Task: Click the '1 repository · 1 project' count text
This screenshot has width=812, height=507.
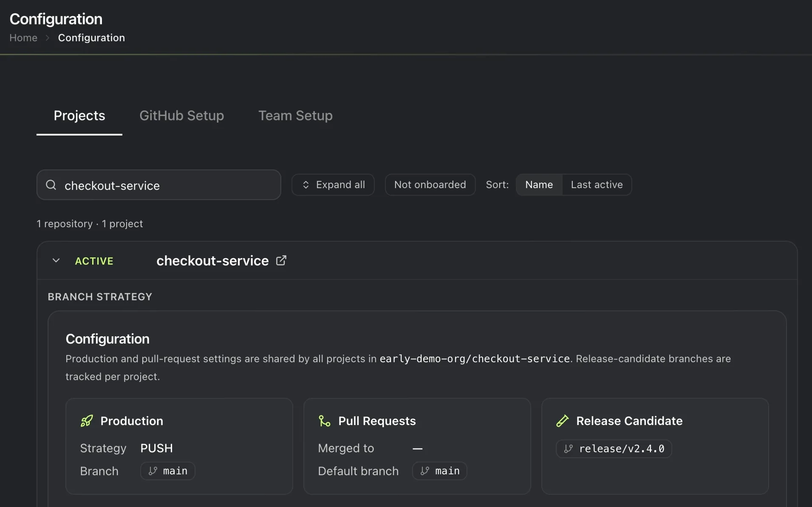Action: 90,224
